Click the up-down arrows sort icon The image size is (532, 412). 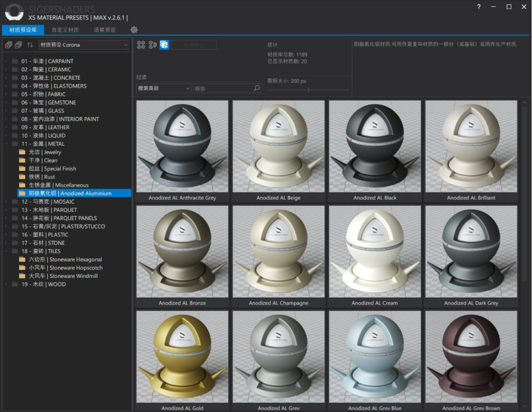pos(30,45)
